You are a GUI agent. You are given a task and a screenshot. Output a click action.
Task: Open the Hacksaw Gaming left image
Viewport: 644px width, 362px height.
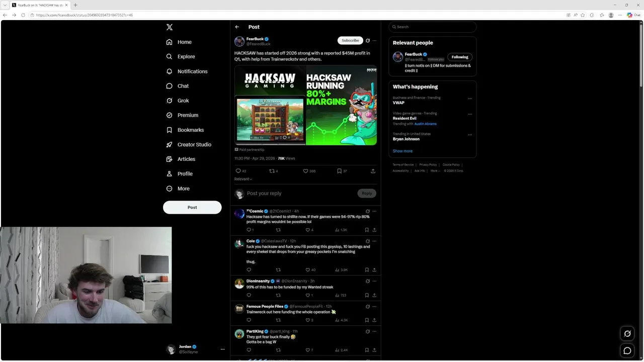(x=270, y=105)
